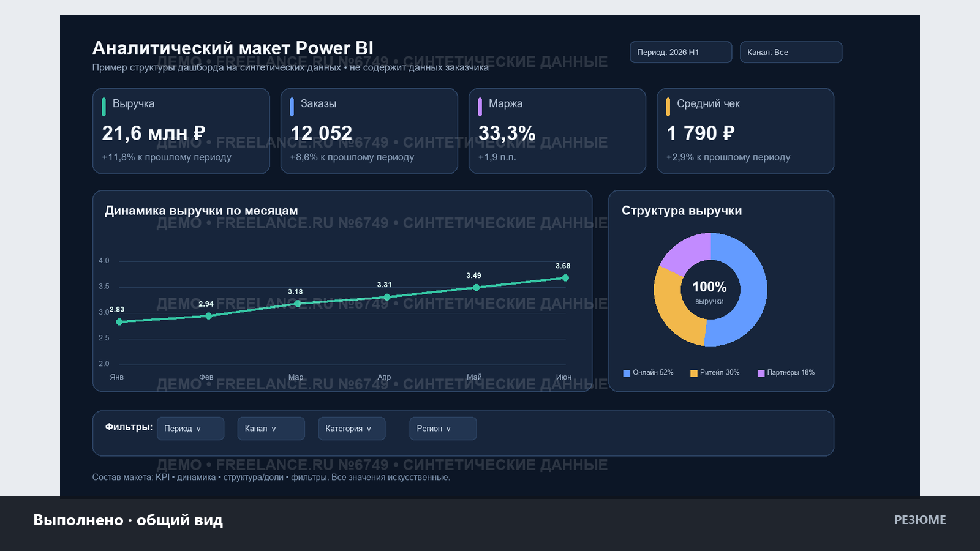Expand the Канал filter dropdown
The height and width of the screenshot is (551, 980).
point(271,429)
